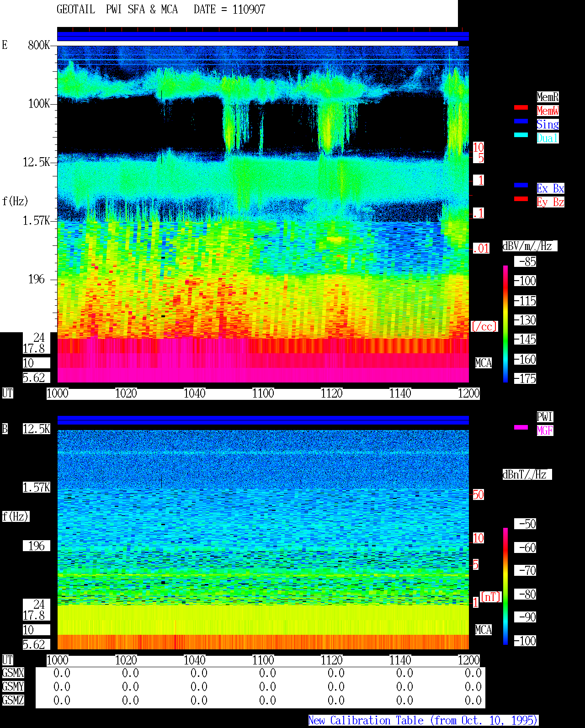This screenshot has height=728, width=585.
Task: Click the 1040 UT tick on the lower axis
Action: [x=195, y=660]
